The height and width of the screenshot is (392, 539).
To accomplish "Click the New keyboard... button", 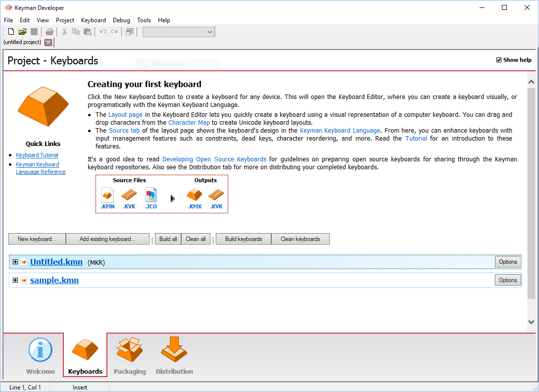I will [37, 239].
